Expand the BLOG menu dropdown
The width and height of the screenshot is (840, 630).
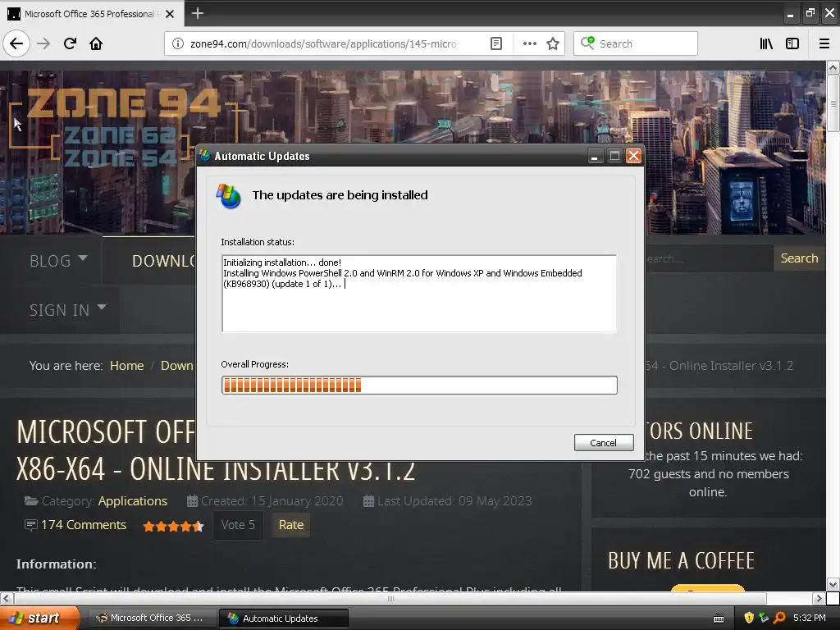click(x=58, y=261)
